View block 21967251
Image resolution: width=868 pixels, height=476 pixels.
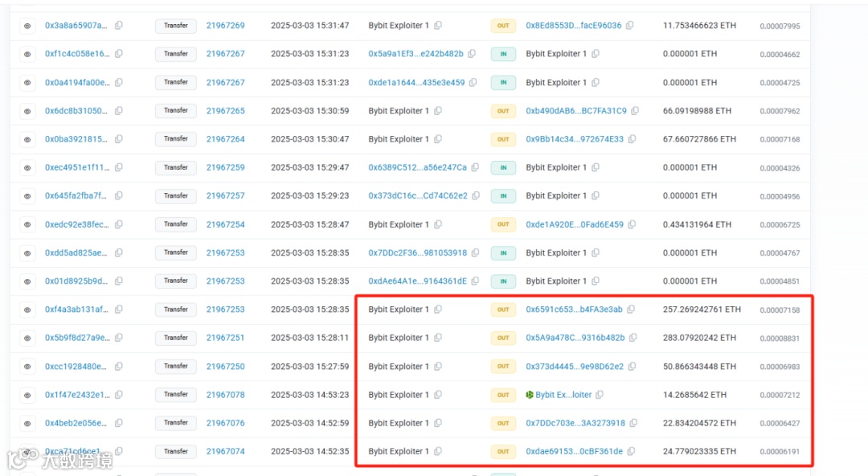(225, 338)
